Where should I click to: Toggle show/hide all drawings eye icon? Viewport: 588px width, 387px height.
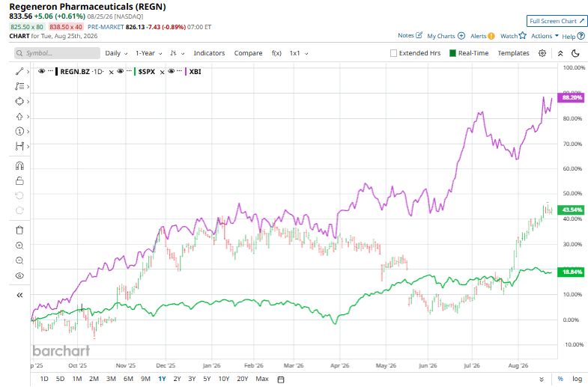[19, 275]
